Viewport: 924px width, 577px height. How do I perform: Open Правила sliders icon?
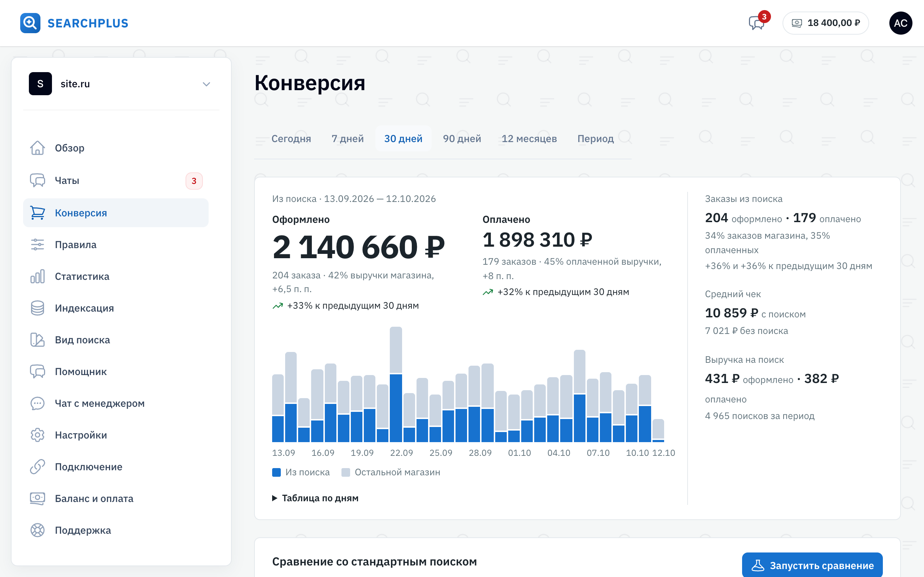38,245
